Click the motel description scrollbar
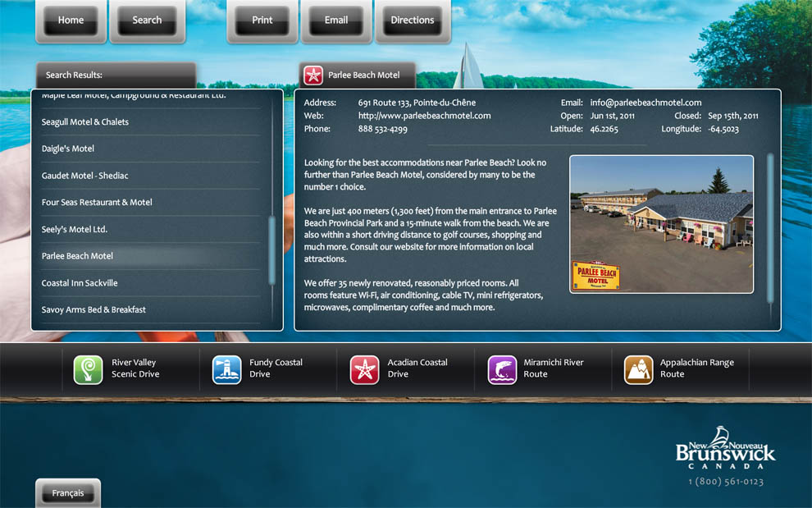The height and width of the screenshot is (508, 812). [770, 228]
